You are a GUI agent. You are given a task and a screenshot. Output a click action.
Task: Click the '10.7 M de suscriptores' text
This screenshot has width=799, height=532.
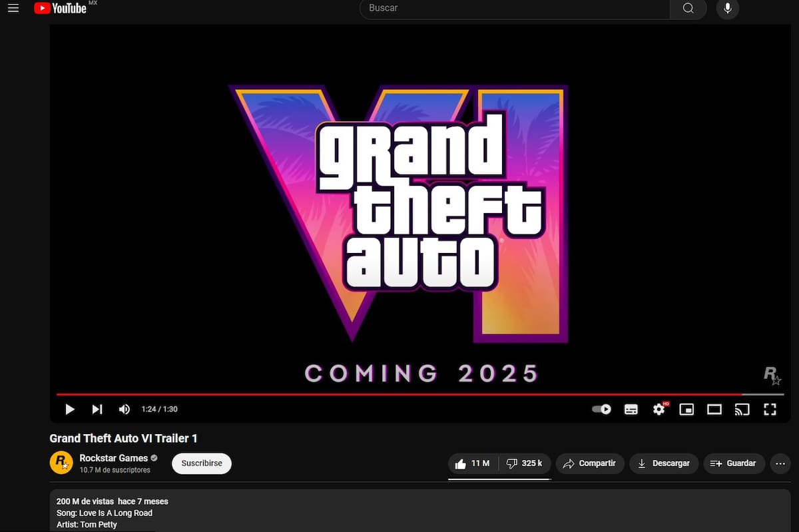[115, 470]
